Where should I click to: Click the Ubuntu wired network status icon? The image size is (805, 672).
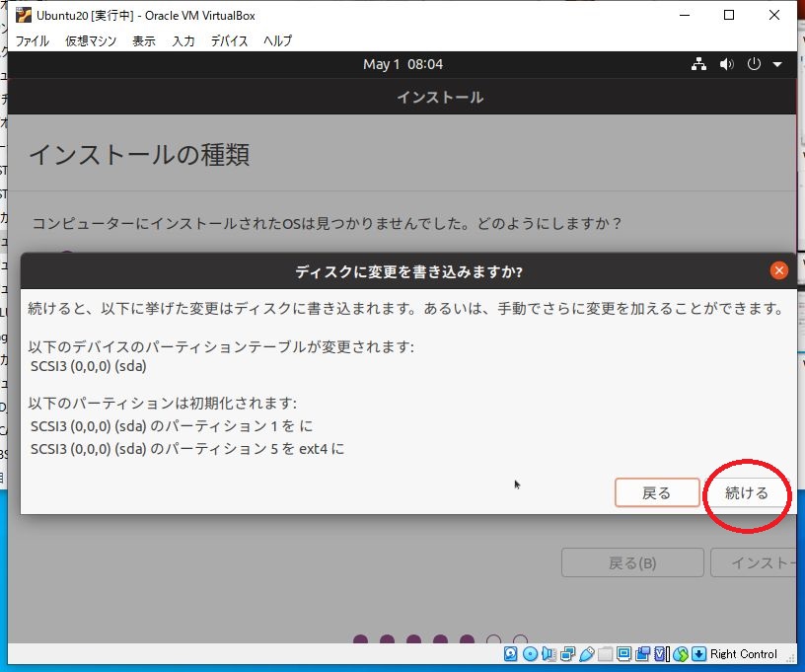tap(698, 64)
